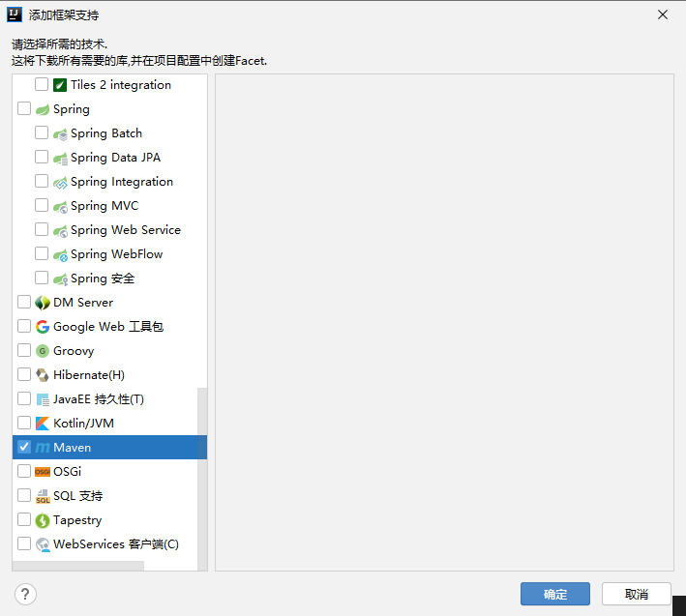Image resolution: width=686 pixels, height=616 pixels.
Task: Select the Spring WebFlow row label
Action: click(117, 254)
